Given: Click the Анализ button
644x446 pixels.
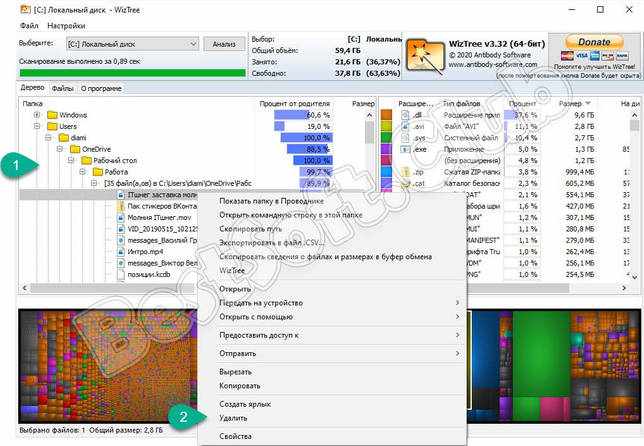Looking at the screenshot, I should (224, 44).
